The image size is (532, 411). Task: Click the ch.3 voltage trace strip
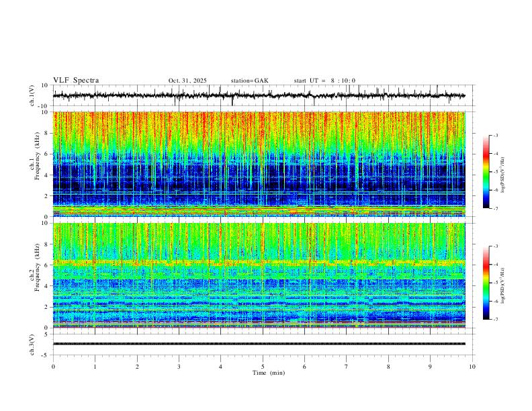(x=259, y=344)
